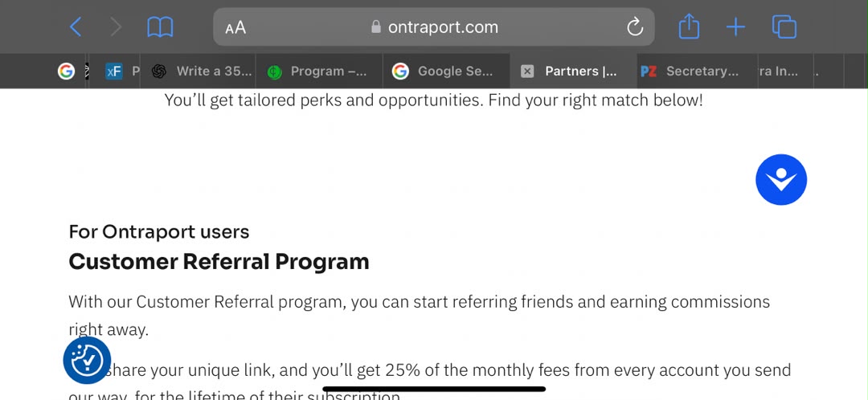
Task: Close the Partners tab using its X
Action: 527,71
